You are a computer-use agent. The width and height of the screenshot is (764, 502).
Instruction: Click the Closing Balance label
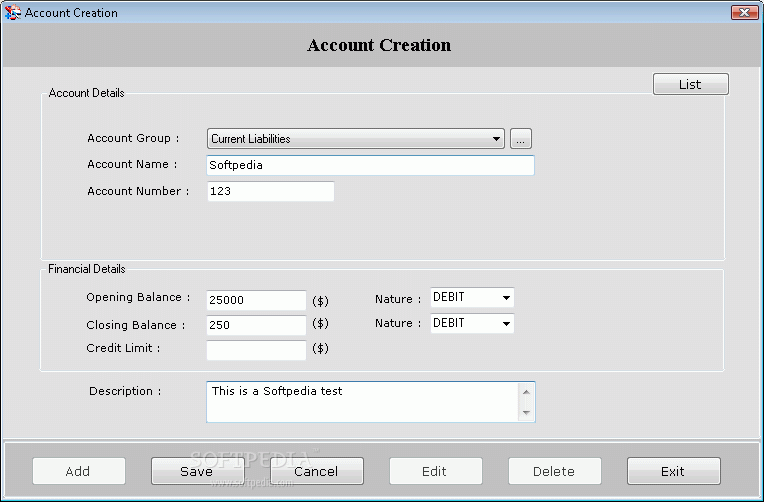[135, 325]
